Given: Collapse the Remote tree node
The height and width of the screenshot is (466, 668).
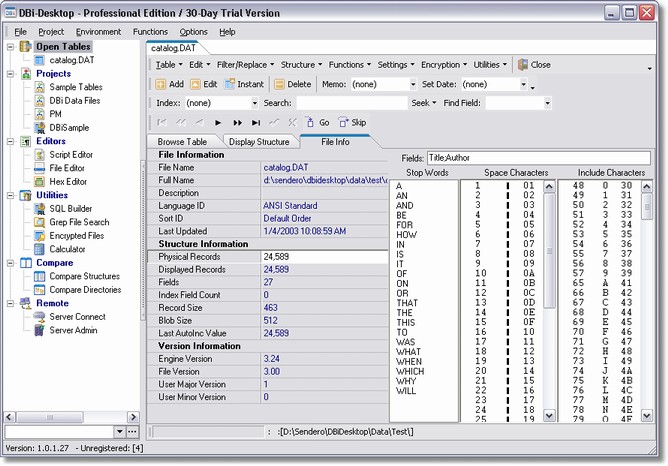Looking at the screenshot, I should point(10,303).
